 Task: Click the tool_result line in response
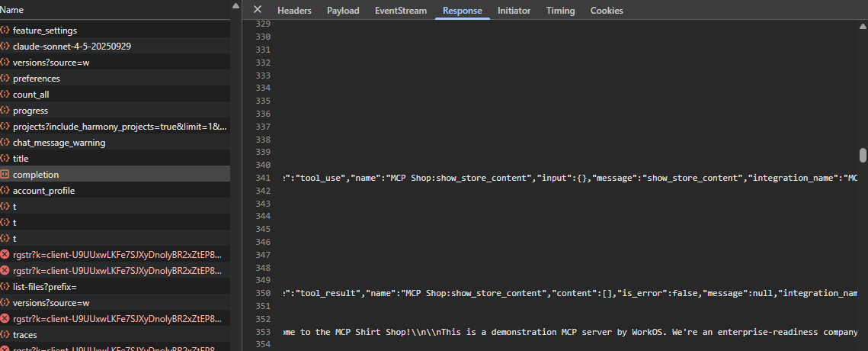[569, 293]
